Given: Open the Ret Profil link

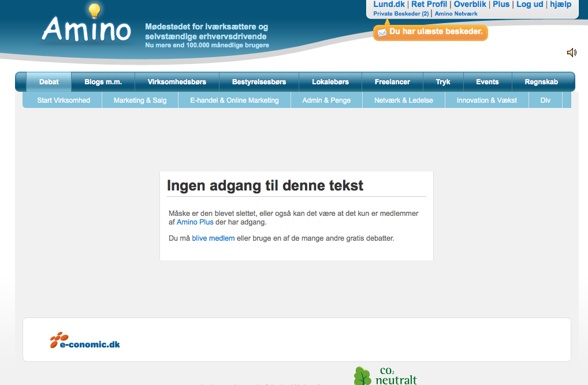Looking at the screenshot, I should (429, 4).
